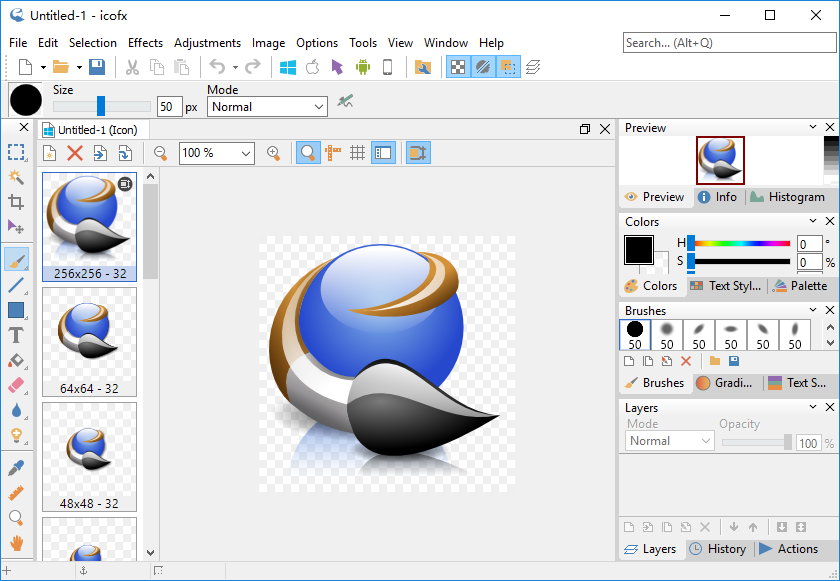Open the brush Mode dropdown
Image resolution: width=840 pixels, height=581 pixels.
pos(267,107)
